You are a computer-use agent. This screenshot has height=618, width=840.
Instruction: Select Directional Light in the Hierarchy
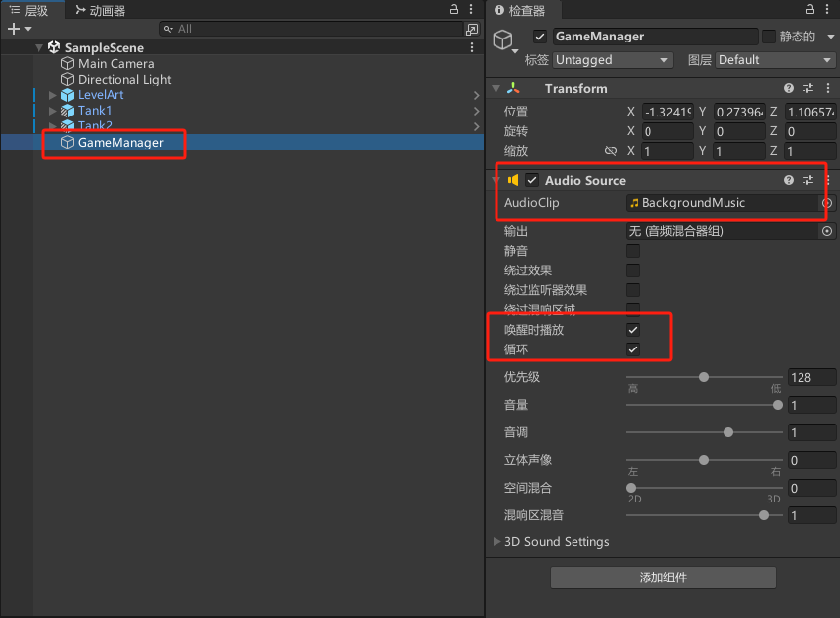(124, 79)
